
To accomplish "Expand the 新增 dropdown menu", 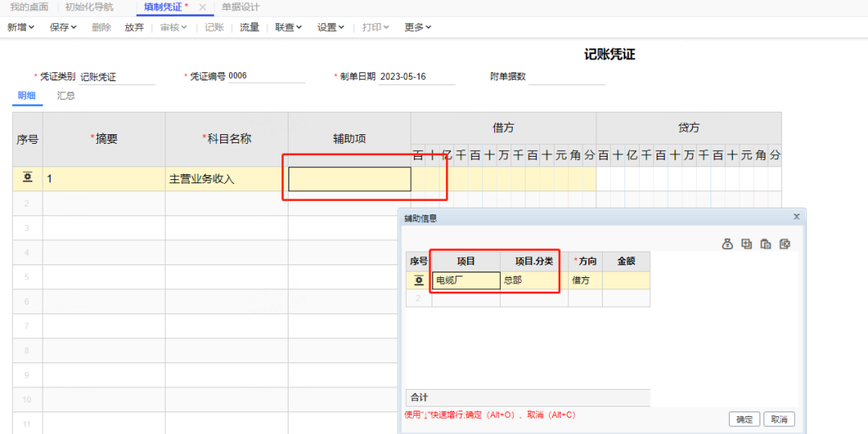I will (x=21, y=27).
